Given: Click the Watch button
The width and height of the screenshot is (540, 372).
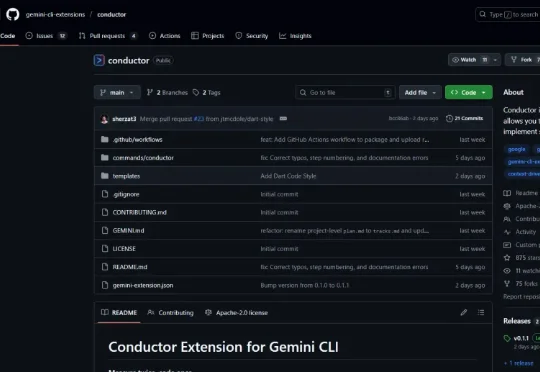Looking at the screenshot, I should tap(469, 60).
